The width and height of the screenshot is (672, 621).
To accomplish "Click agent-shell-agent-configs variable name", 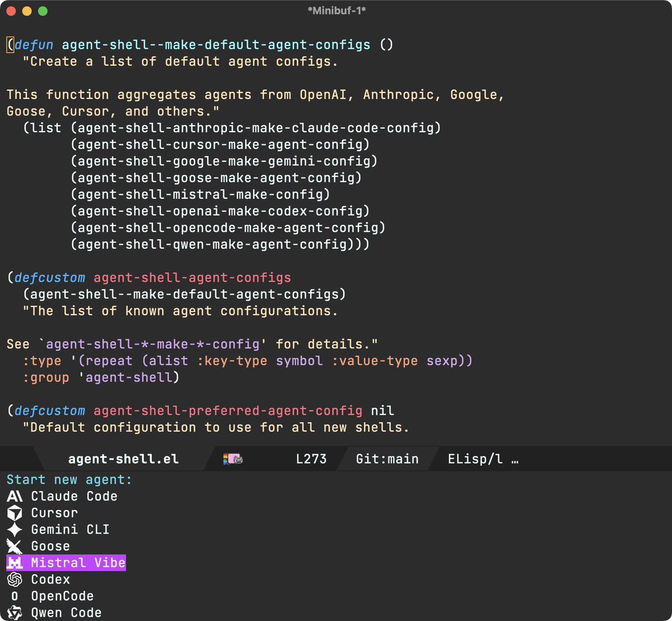I will coord(192,278).
